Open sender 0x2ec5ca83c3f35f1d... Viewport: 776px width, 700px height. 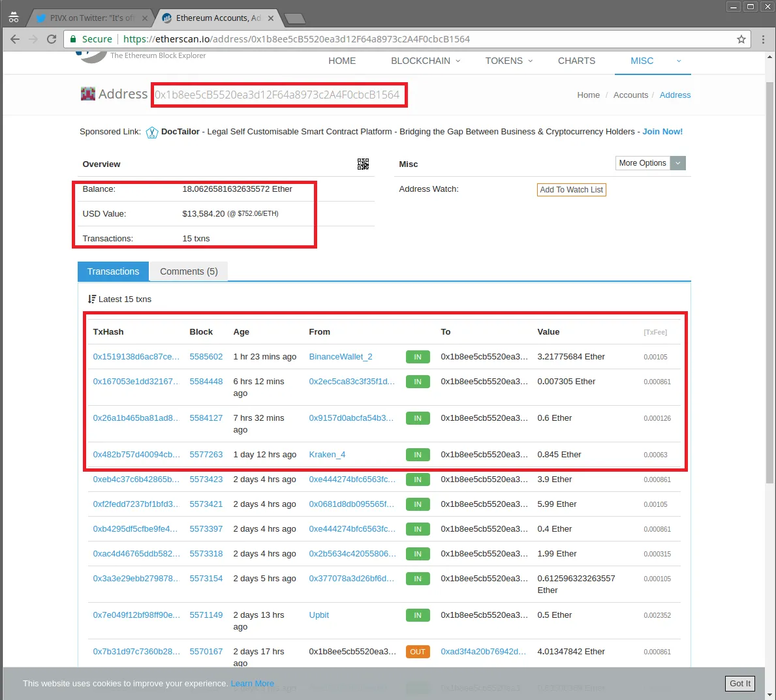click(352, 382)
